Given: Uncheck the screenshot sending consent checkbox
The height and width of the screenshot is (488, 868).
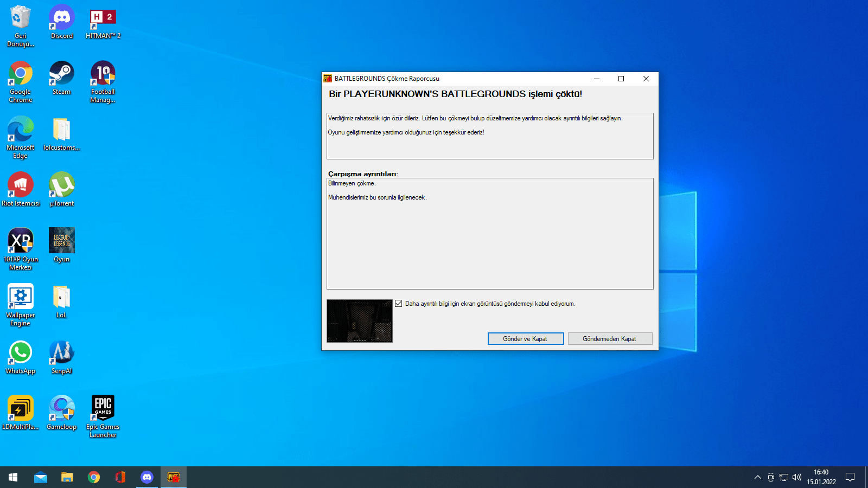Looking at the screenshot, I should (399, 304).
